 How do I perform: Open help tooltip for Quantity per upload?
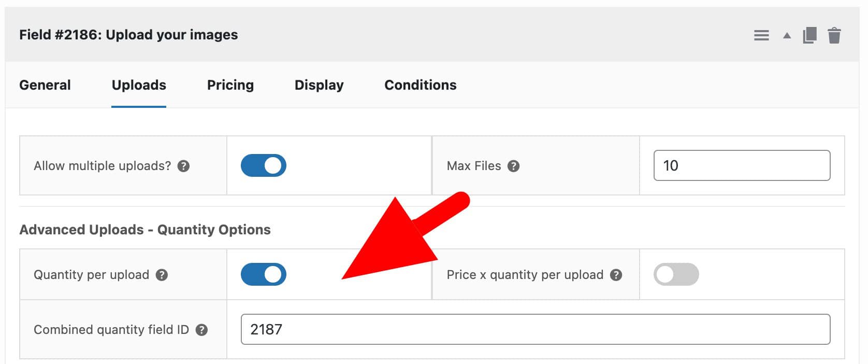click(163, 275)
